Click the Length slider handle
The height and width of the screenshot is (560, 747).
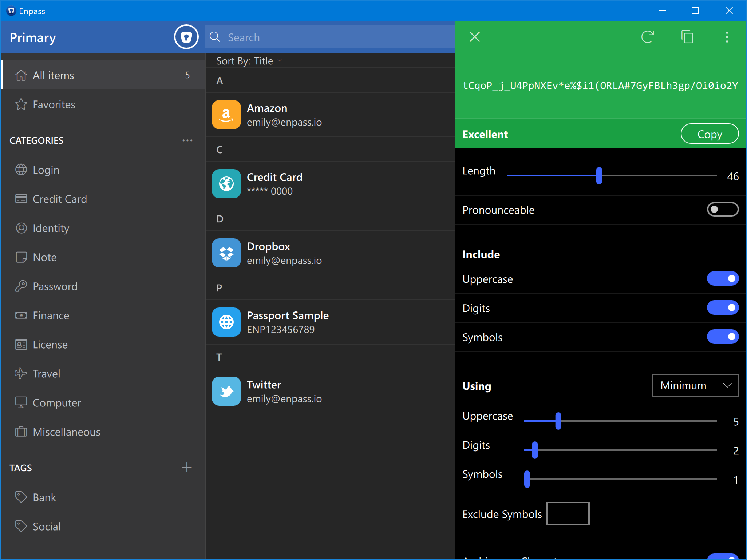pyautogui.click(x=599, y=176)
